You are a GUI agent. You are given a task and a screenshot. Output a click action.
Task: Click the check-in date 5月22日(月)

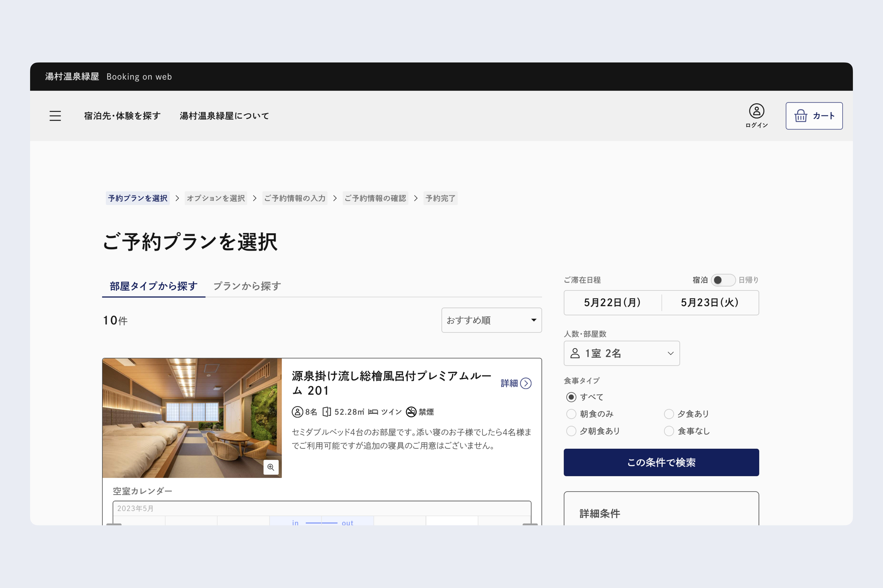tap(612, 303)
